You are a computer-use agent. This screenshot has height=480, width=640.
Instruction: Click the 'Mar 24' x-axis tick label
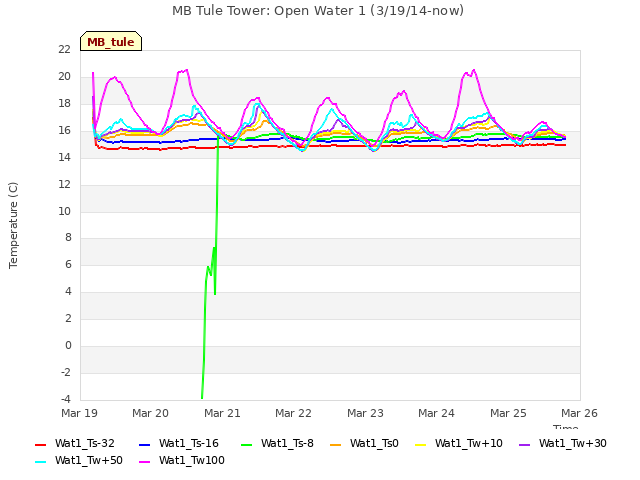pyautogui.click(x=436, y=413)
